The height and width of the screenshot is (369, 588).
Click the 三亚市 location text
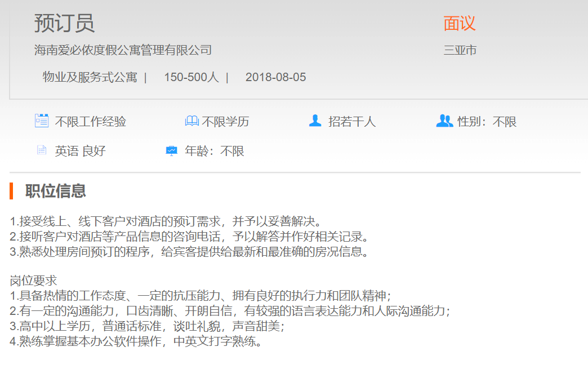pyautogui.click(x=460, y=50)
